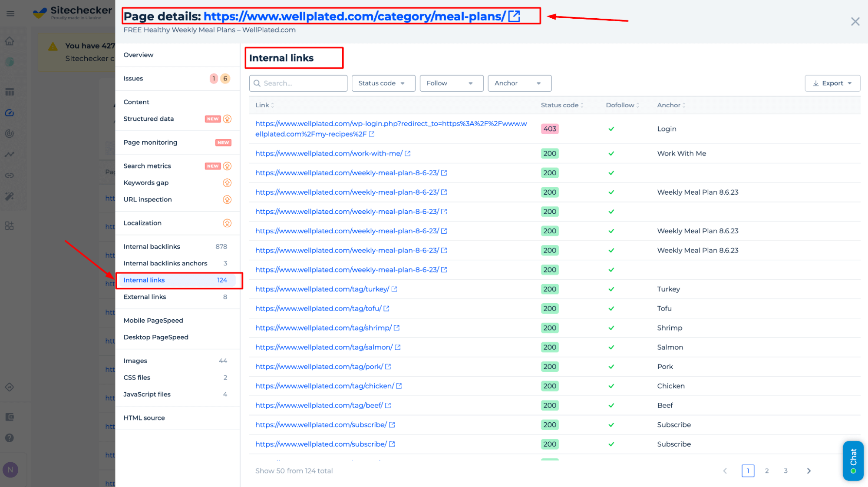The height and width of the screenshot is (487, 868).
Task: Click the current page 1 button
Action: [748, 471]
